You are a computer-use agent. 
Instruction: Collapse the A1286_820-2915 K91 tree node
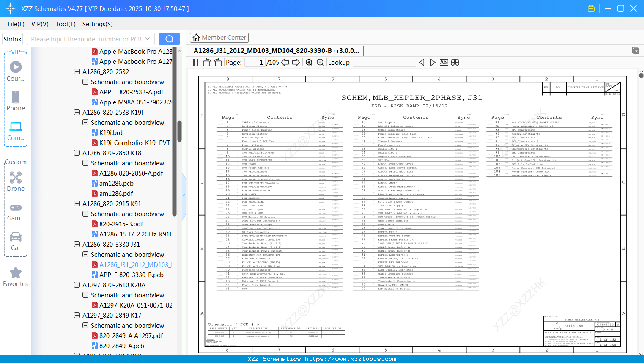77,203
